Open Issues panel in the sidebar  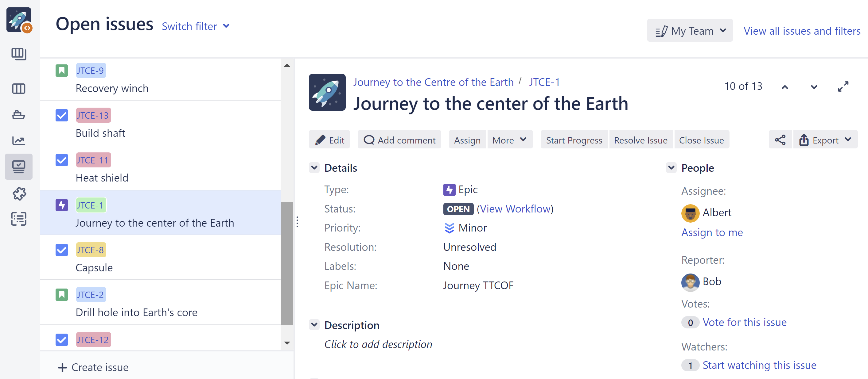[18, 166]
